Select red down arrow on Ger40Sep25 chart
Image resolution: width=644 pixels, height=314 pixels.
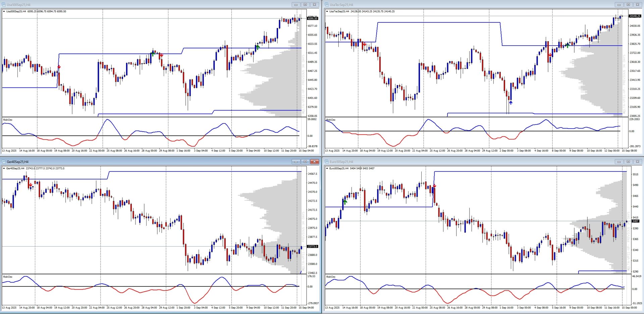point(31,185)
